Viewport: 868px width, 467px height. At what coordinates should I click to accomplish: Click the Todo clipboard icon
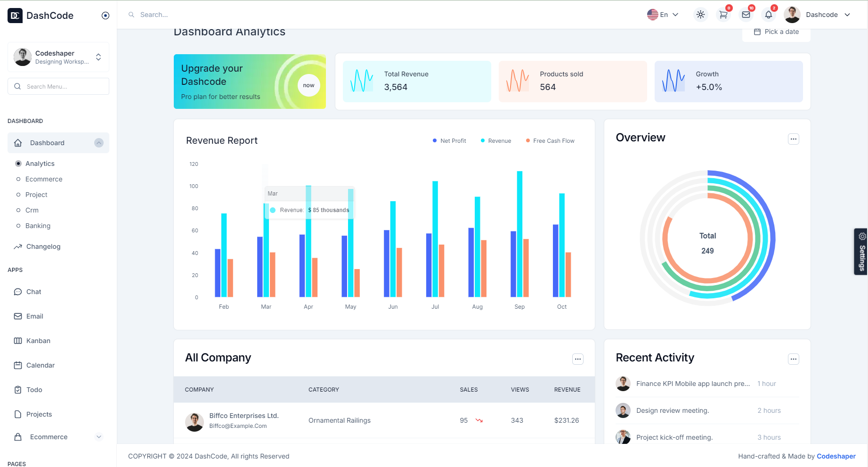point(18,390)
